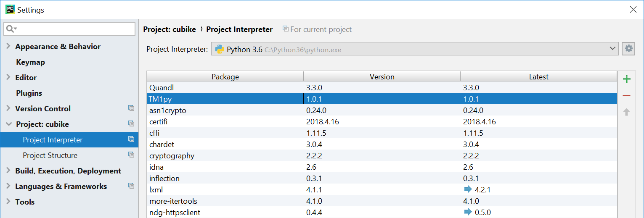Sort packages by the Package column header

coord(225,77)
